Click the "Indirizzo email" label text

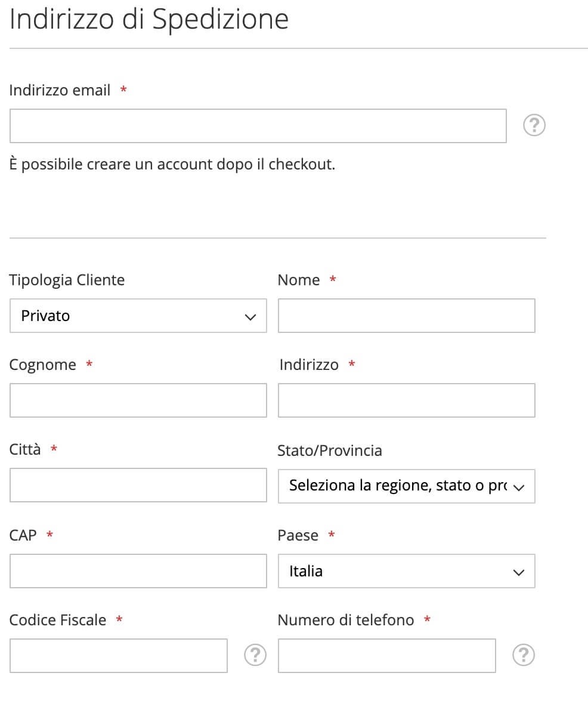60,91
